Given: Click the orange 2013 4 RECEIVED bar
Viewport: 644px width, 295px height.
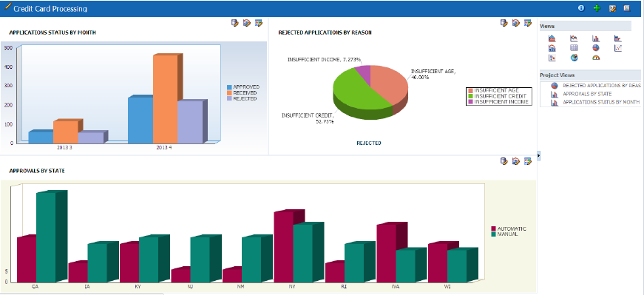Looking at the screenshot, I should [x=166, y=98].
